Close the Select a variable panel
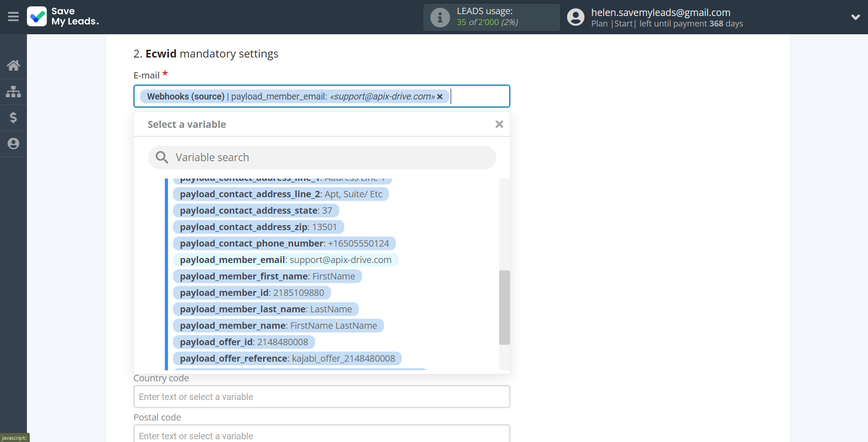 click(499, 124)
